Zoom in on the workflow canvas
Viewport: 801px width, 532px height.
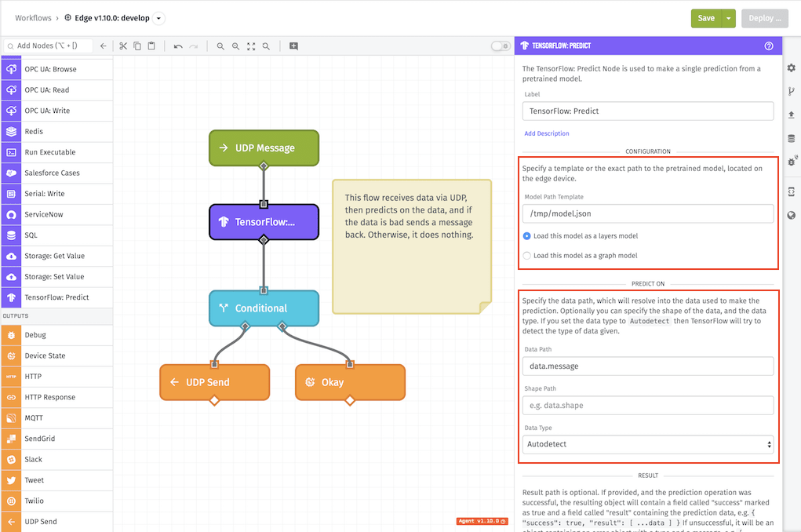click(235, 46)
